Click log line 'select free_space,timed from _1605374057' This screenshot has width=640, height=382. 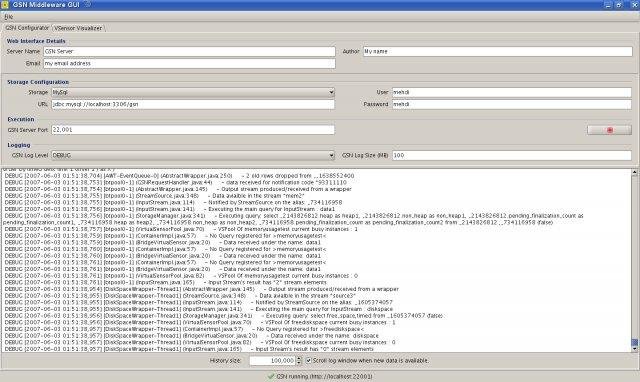[x=224, y=315]
